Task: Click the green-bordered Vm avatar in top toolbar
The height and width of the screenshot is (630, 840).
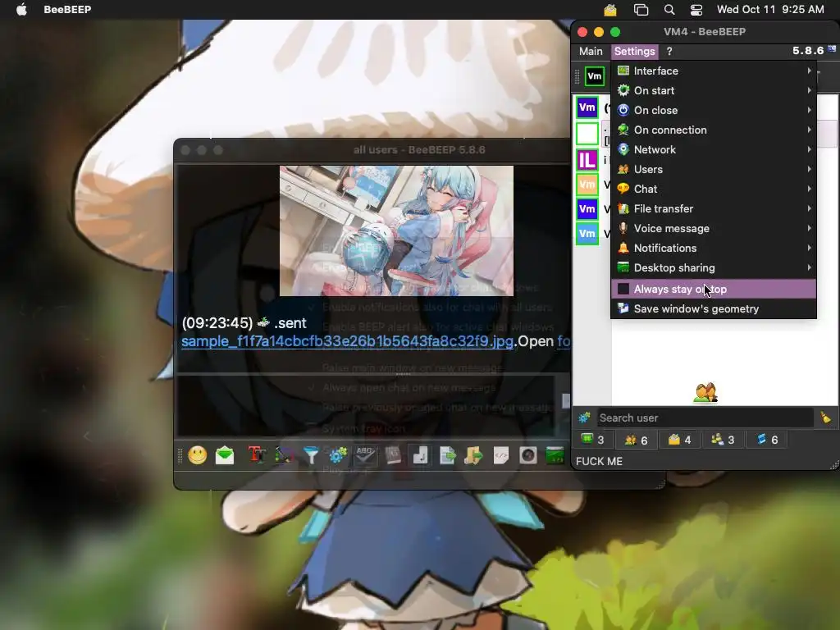Action: pos(595,76)
